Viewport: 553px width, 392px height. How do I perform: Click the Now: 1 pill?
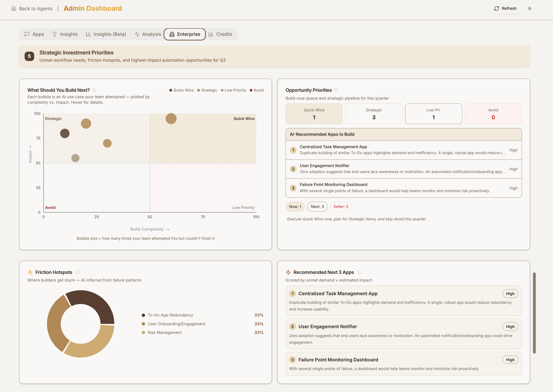pos(295,207)
